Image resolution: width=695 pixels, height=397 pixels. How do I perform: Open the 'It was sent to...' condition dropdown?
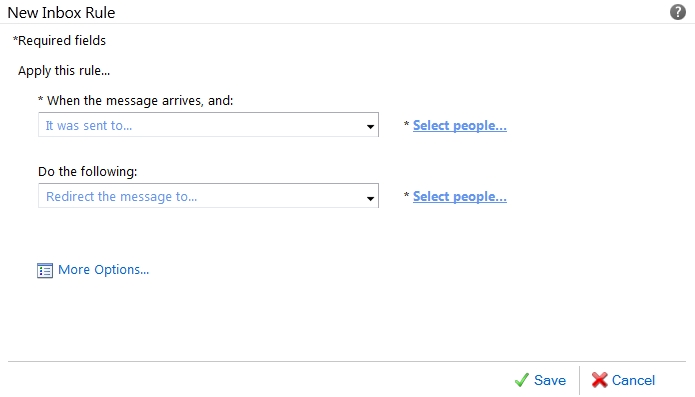tap(208, 125)
